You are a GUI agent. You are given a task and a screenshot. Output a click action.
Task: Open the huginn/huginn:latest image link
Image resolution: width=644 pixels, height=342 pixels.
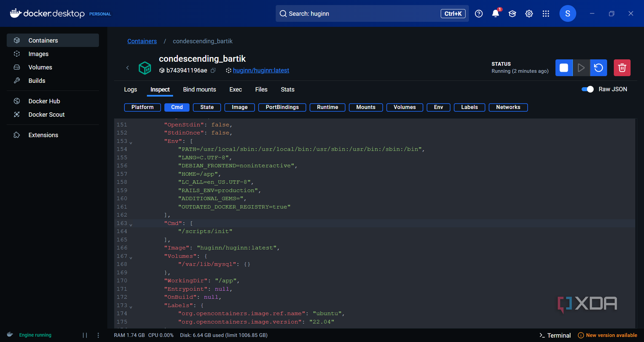(x=261, y=70)
